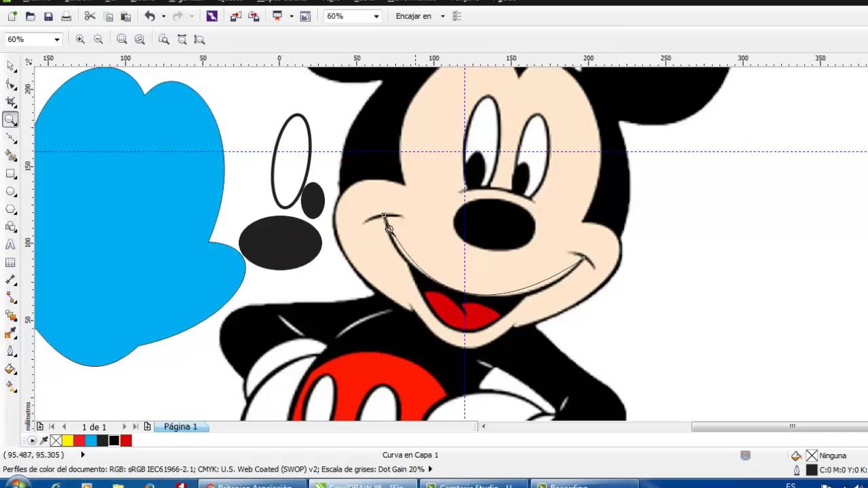Select the Pick tool arrow
The image size is (868, 488).
(11, 66)
